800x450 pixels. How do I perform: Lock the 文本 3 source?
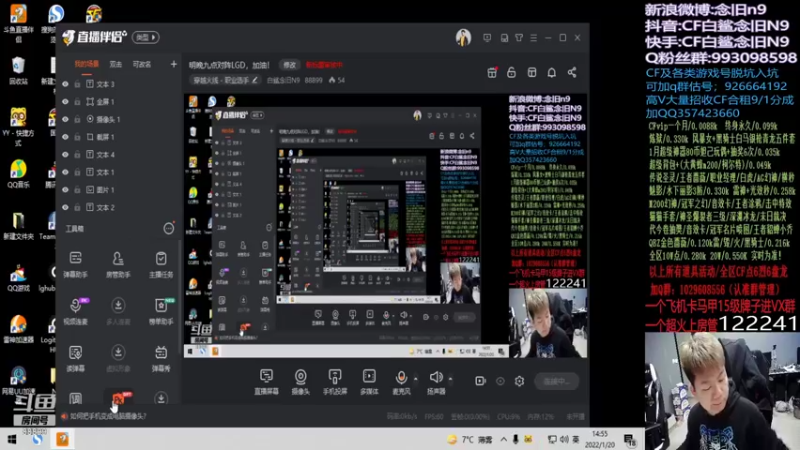point(77,84)
